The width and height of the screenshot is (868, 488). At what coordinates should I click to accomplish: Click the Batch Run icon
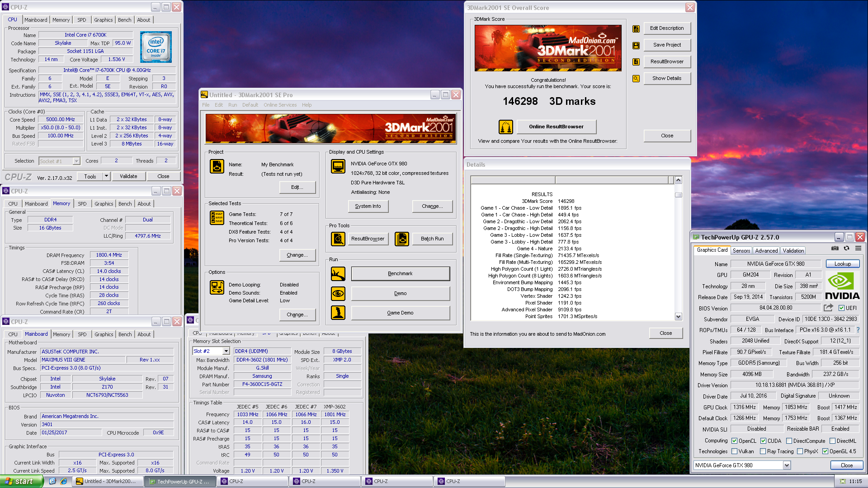point(402,239)
